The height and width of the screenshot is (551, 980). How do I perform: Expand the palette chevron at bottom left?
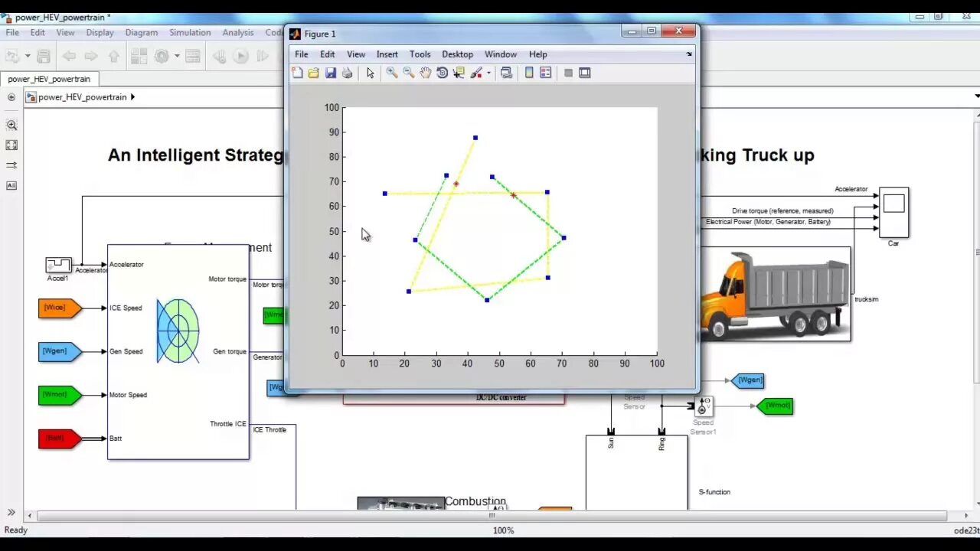pos(11,513)
